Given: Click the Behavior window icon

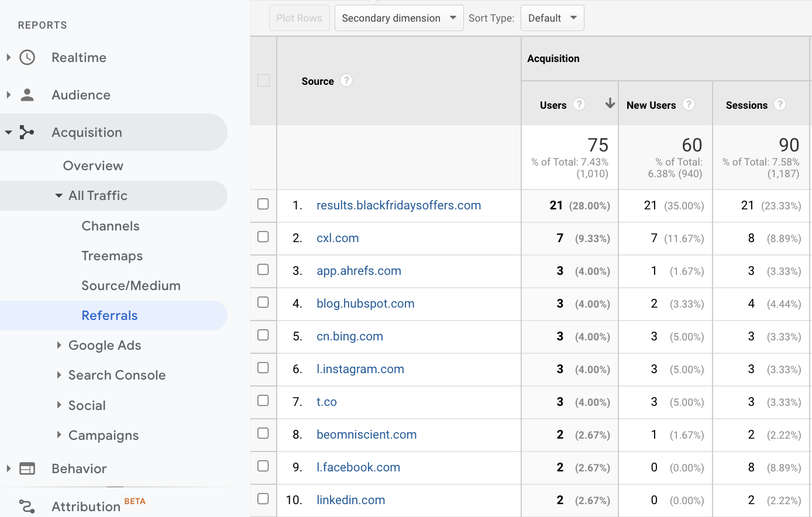Looking at the screenshot, I should 27,468.
